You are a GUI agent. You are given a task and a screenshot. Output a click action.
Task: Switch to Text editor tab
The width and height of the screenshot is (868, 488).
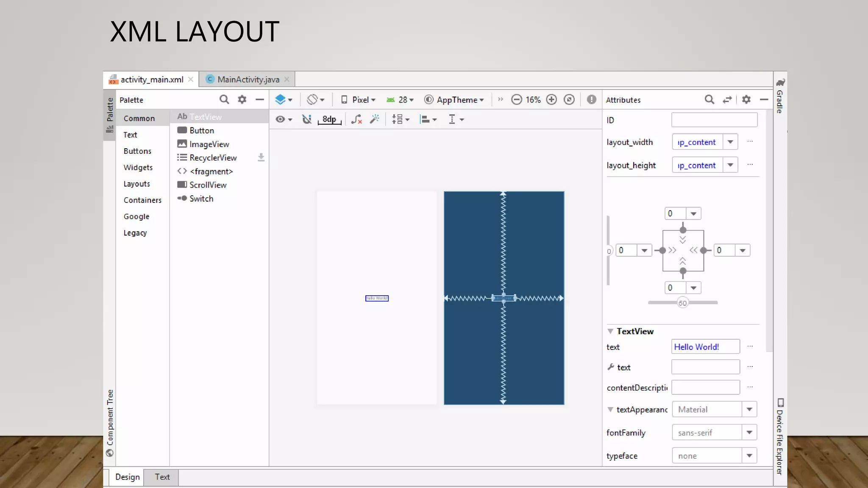161,477
